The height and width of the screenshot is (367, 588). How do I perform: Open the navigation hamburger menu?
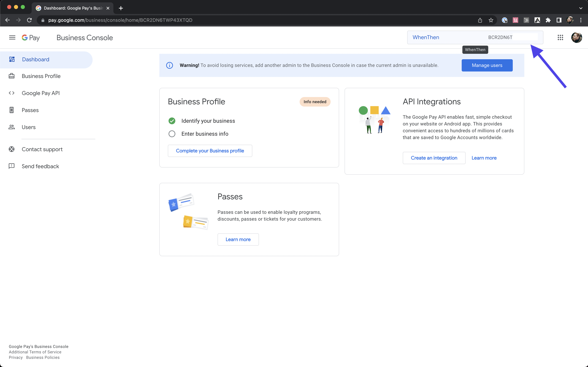pyautogui.click(x=12, y=37)
